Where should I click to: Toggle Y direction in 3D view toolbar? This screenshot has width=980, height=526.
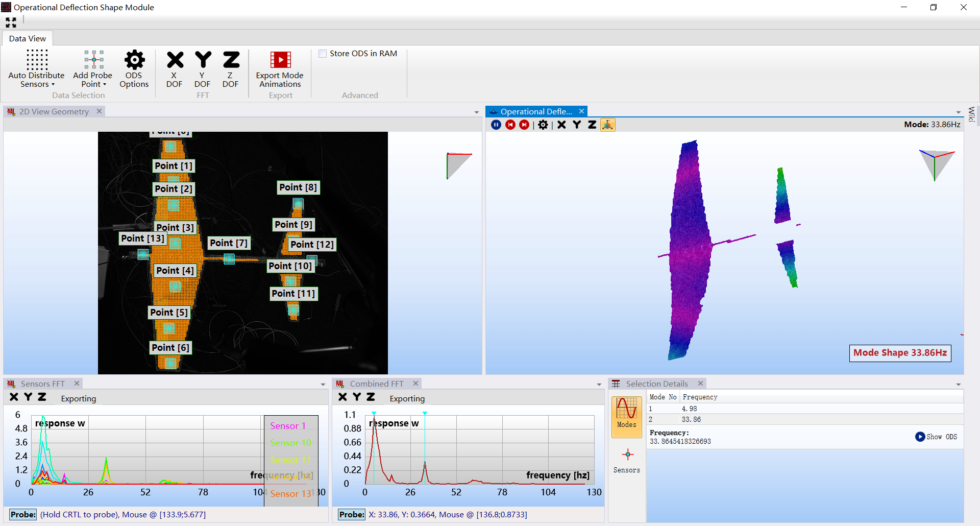coord(577,125)
